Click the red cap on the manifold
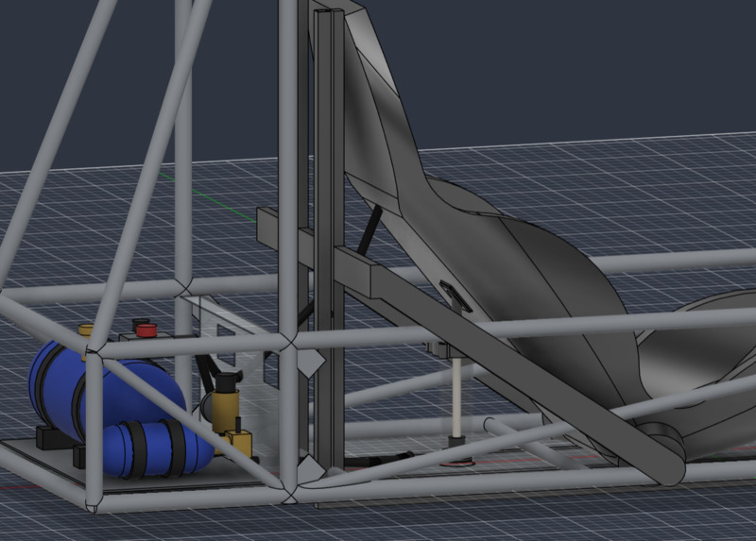The height and width of the screenshot is (541, 756). click(146, 330)
